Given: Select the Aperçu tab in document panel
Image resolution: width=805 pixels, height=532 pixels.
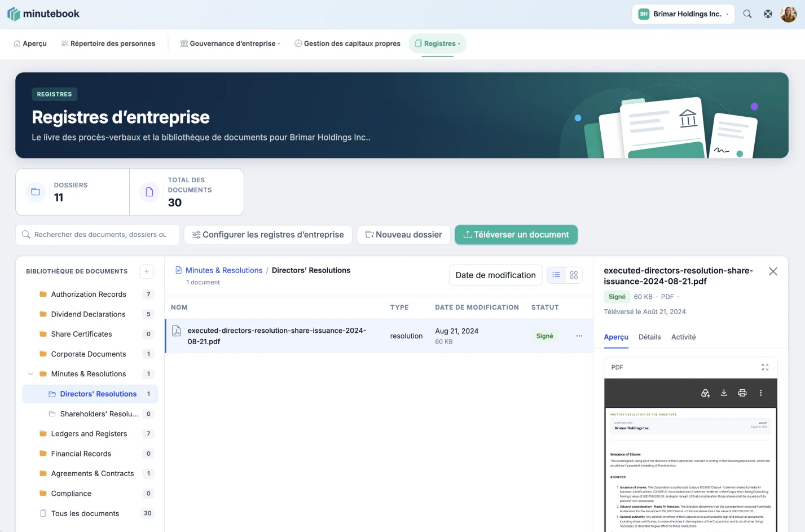Looking at the screenshot, I should pos(616,337).
